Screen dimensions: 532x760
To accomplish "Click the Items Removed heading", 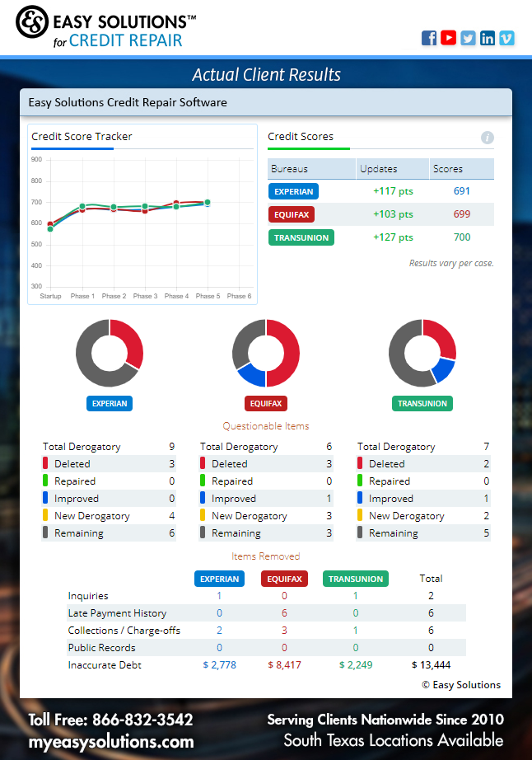I will coord(266,556).
